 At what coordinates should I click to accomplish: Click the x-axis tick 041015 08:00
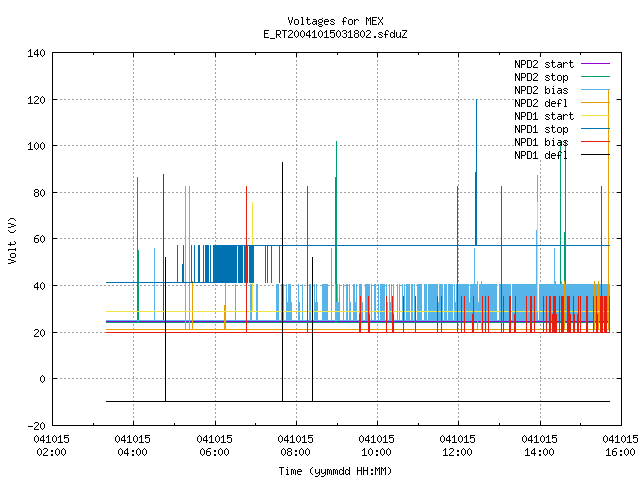pos(296,446)
